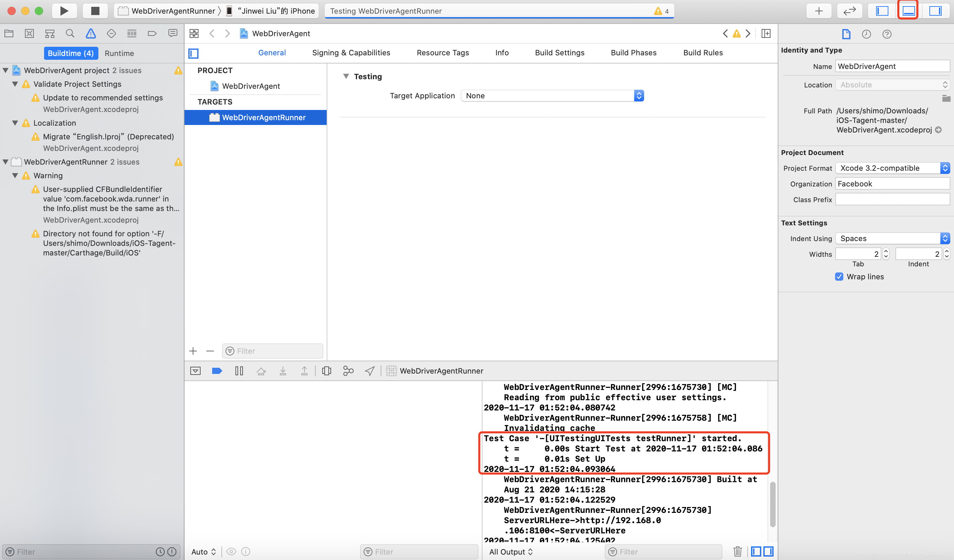Switch to the Build Settings tab
Screen dimensions: 954x560
tap(559, 53)
